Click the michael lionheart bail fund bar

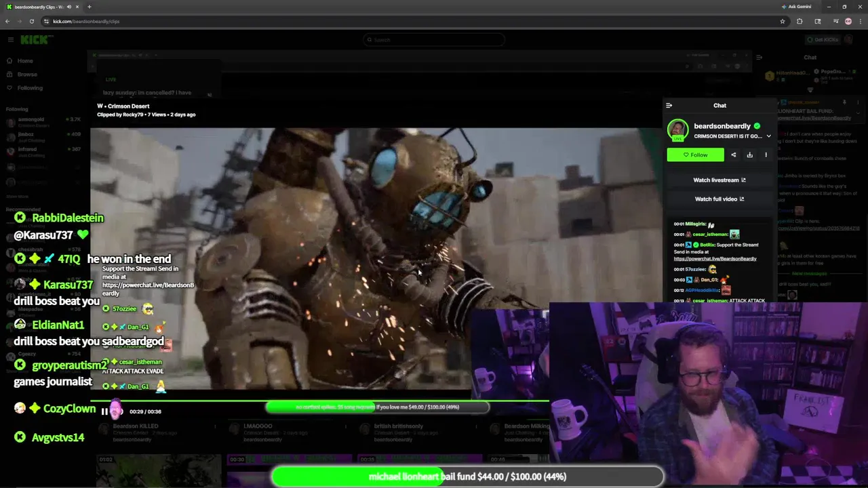(467, 476)
